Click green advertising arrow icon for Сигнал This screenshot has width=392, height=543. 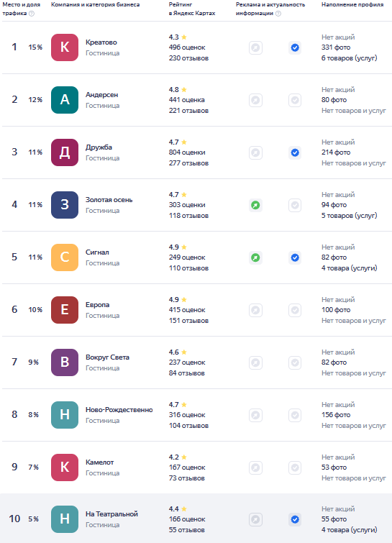(255, 257)
